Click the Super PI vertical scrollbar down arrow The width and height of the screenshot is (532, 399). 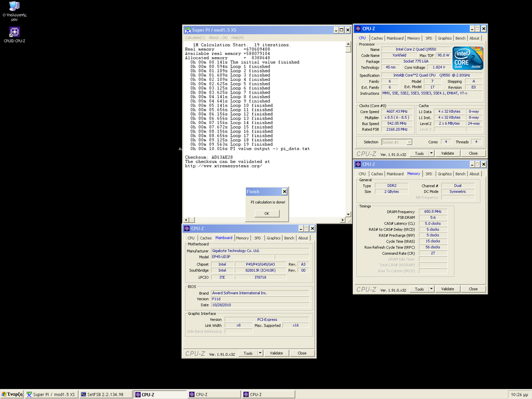pos(348,214)
